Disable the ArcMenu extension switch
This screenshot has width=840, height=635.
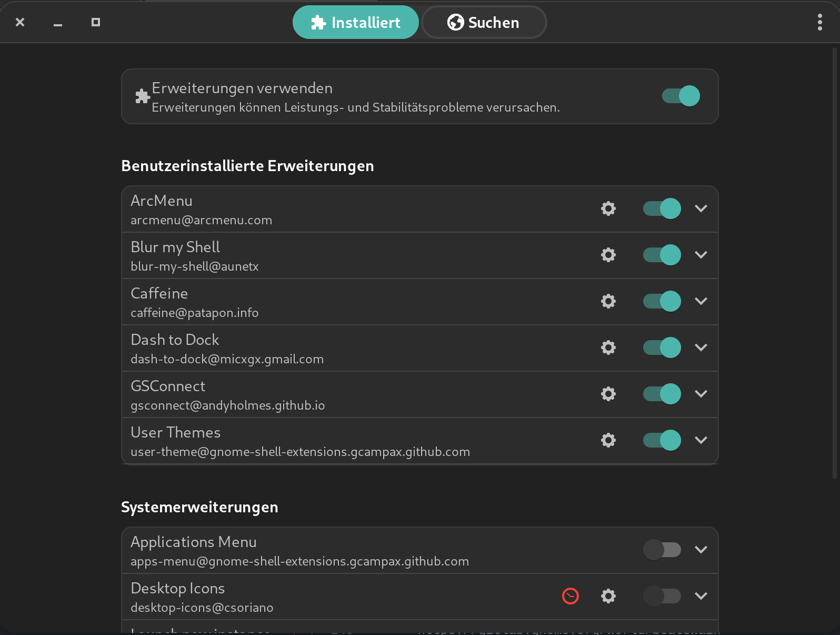click(x=662, y=209)
